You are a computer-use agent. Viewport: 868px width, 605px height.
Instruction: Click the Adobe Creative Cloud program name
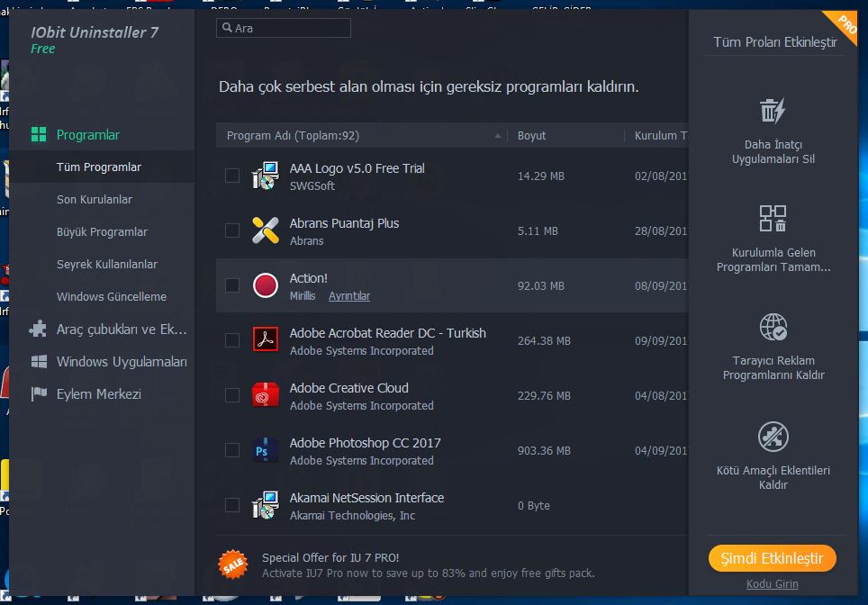pos(348,388)
